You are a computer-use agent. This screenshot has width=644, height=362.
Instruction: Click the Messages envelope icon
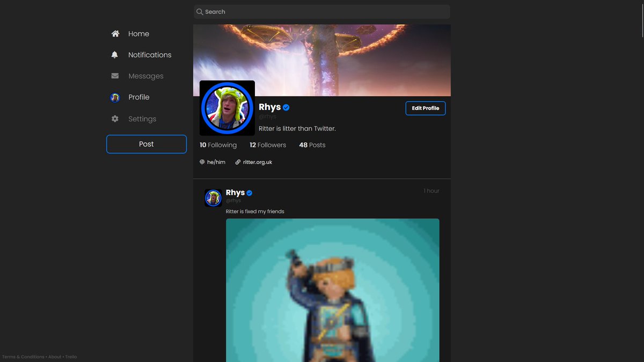click(x=114, y=76)
